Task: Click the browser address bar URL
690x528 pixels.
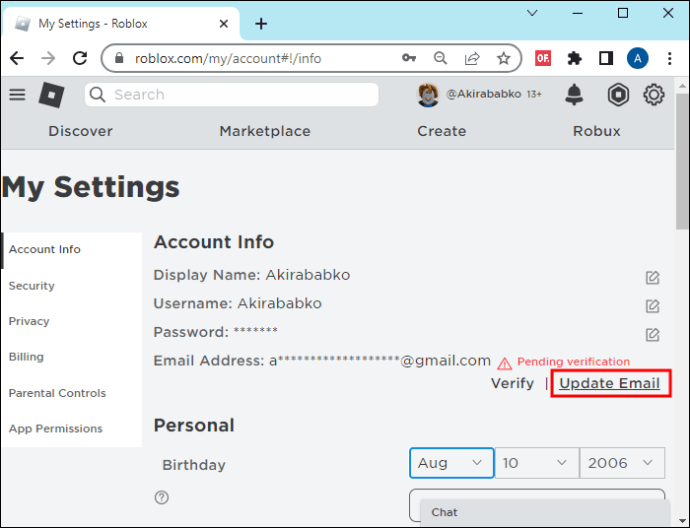Action: [x=228, y=58]
